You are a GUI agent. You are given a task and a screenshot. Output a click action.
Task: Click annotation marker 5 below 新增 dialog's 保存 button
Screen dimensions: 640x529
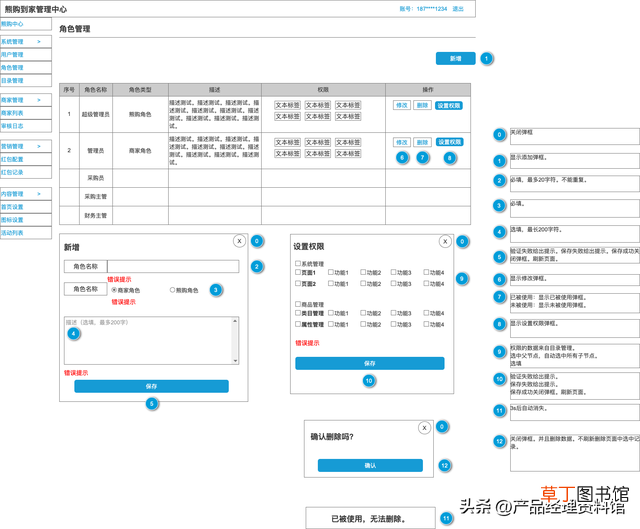(152, 404)
